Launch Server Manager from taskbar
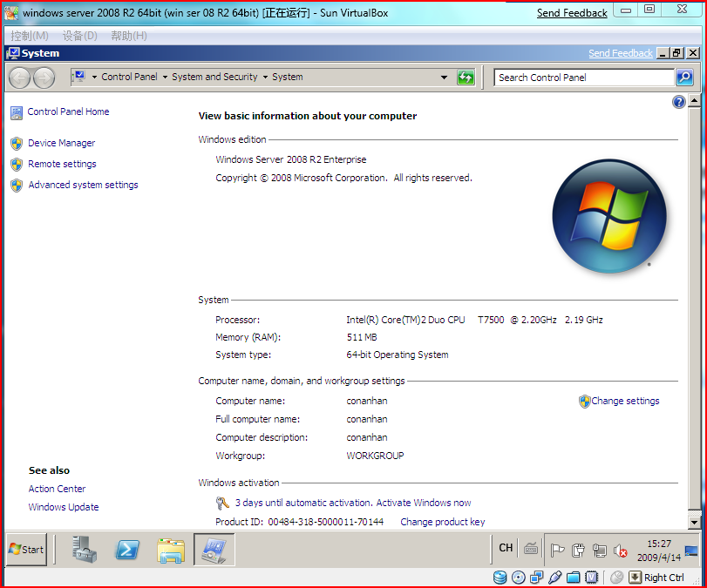707x588 pixels. click(x=84, y=550)
